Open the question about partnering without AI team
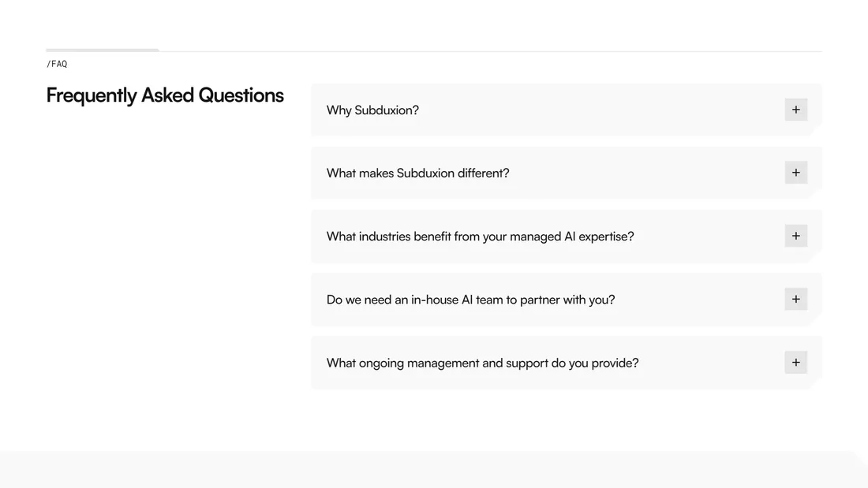This screenshot has height=488, width=868. (470, 300)
